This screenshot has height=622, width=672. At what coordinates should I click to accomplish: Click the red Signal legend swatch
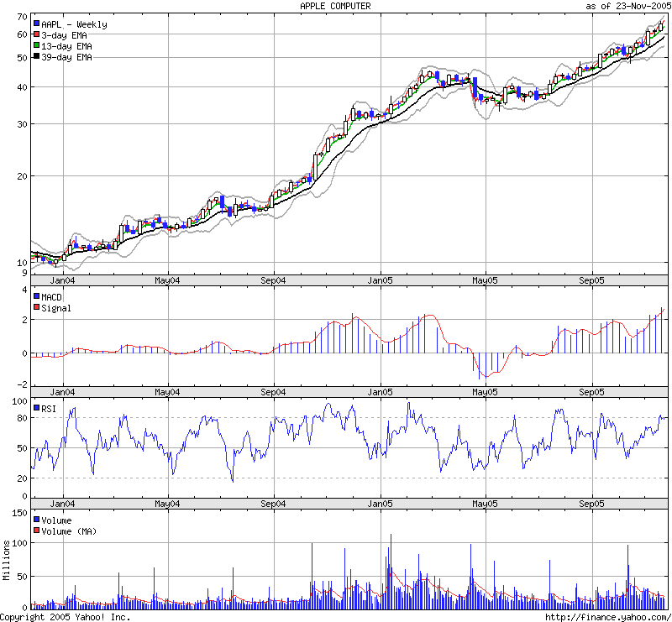[36, 307]
